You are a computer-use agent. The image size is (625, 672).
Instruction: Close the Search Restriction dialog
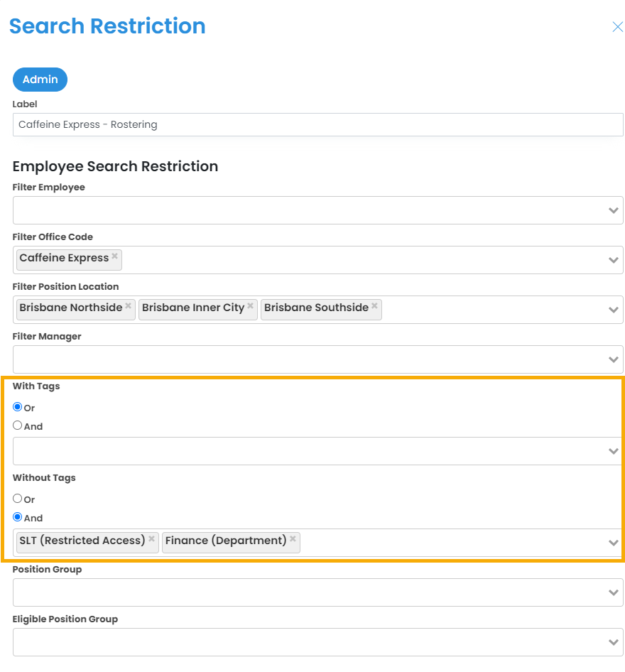(x=617, y=27)
